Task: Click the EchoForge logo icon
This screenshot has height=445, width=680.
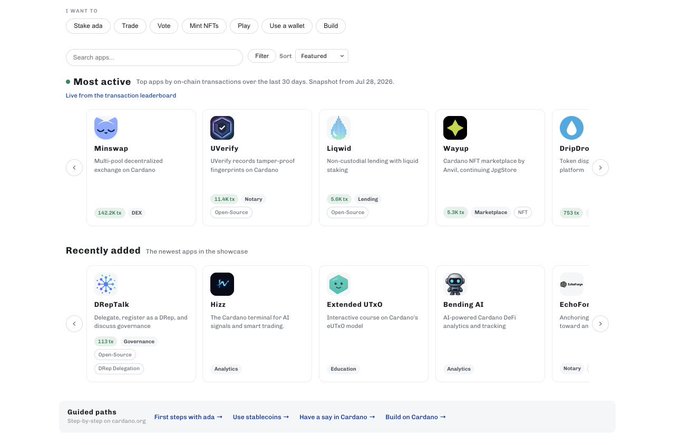Action: coord(571,284)
